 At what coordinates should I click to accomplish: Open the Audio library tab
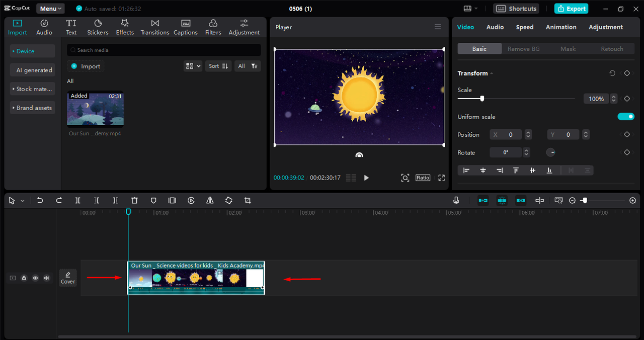point(44,27)
